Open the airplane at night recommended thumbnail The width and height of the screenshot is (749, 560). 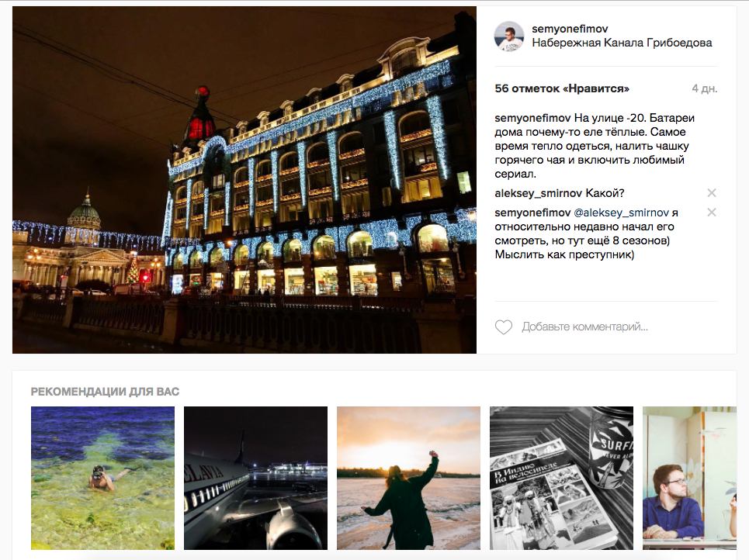tap(255, 478)
